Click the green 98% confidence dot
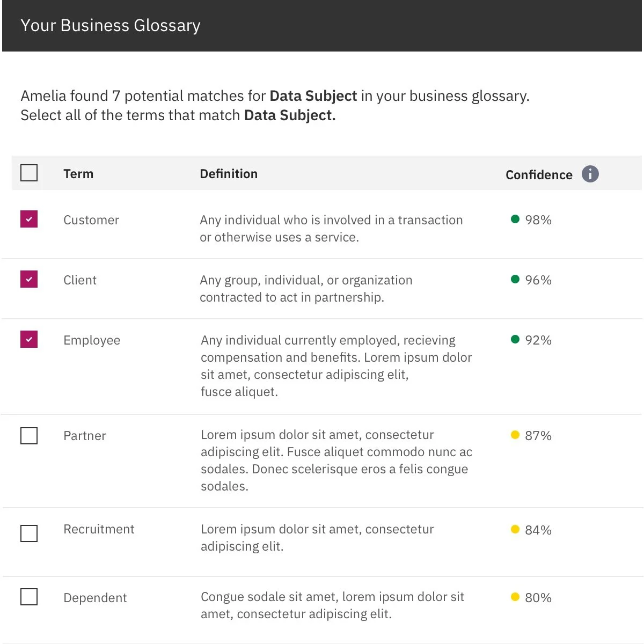 coord(515,219)
